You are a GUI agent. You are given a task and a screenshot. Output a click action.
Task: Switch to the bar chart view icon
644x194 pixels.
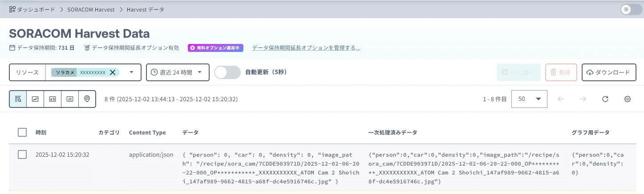pos(70,99)
